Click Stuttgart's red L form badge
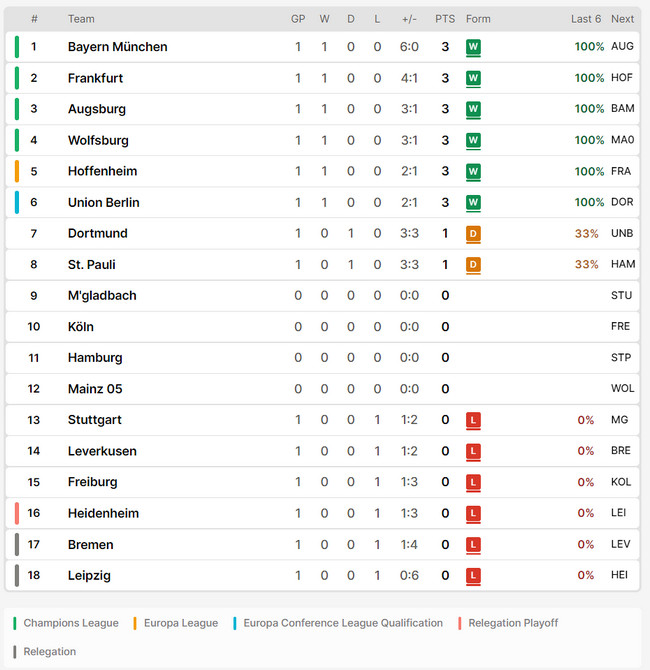This screenshot has height=670, width=650. pyautogui.click(x=473, y=420)
